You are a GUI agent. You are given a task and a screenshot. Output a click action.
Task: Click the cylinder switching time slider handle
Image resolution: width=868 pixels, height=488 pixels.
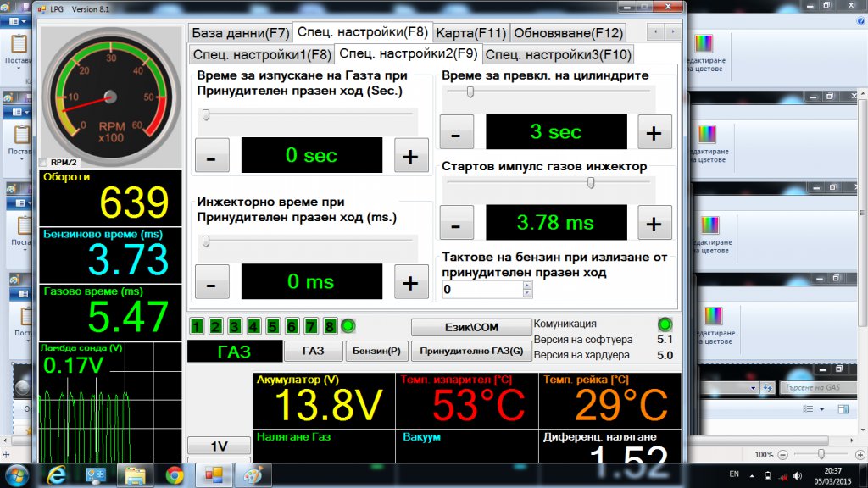(470, 91)
